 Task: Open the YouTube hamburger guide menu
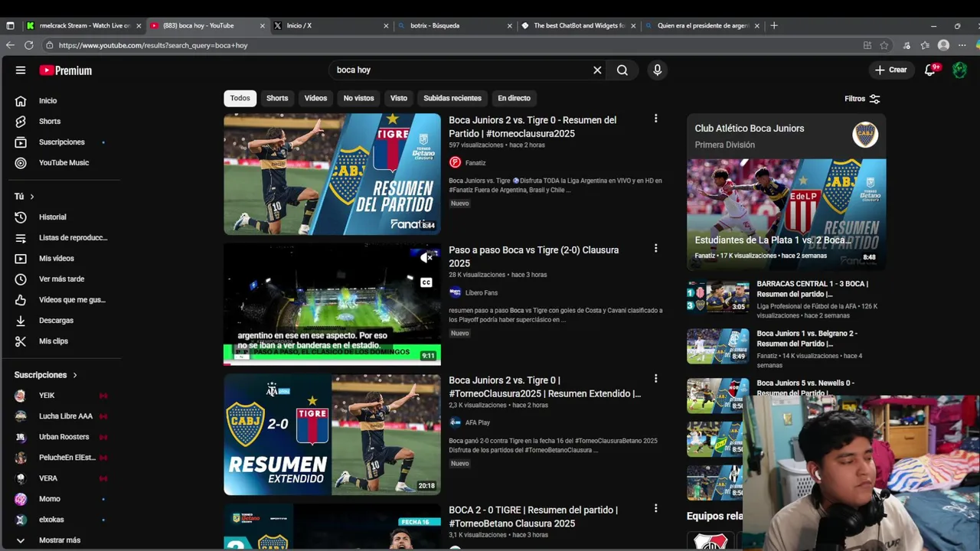tap(21, 70)
